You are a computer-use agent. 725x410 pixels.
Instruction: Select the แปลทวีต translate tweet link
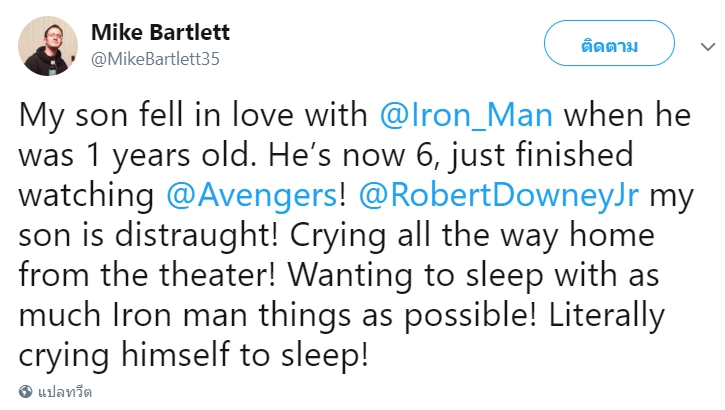[65, 392]
